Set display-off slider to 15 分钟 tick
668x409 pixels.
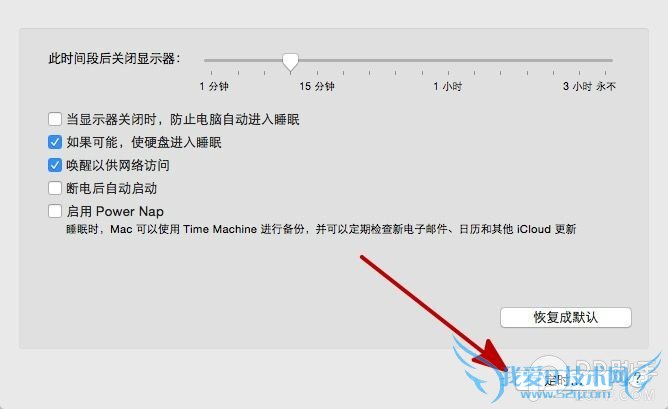click(317, 60)
